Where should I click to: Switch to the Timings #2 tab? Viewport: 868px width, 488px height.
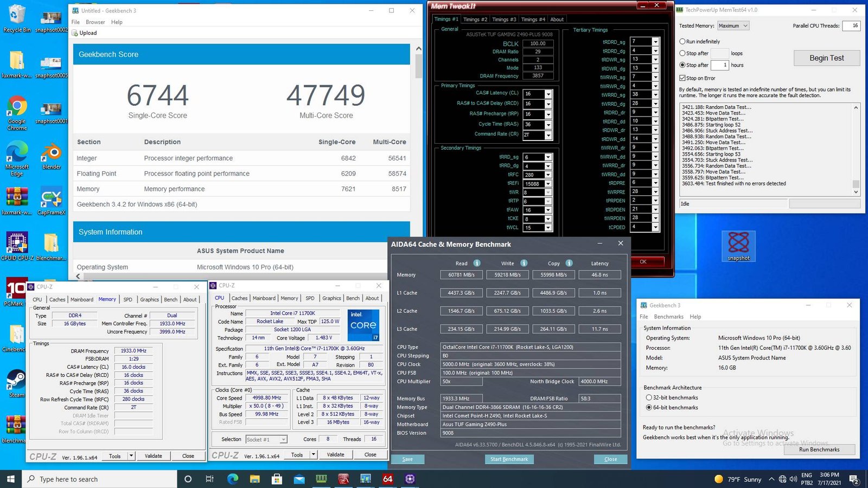pyautogui.click(x=475, y=20)
